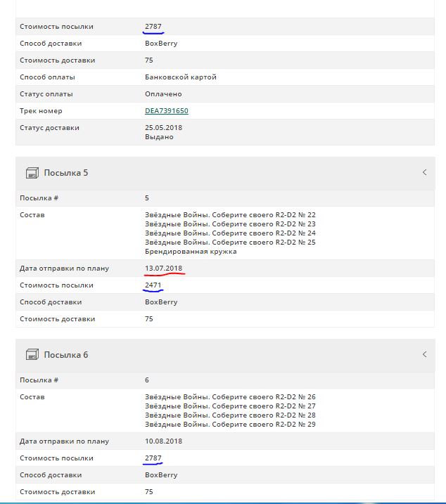Screen dimensions: 446x504
Task: Click the first parcel cost 2787 at top
Action: [153, 26]
